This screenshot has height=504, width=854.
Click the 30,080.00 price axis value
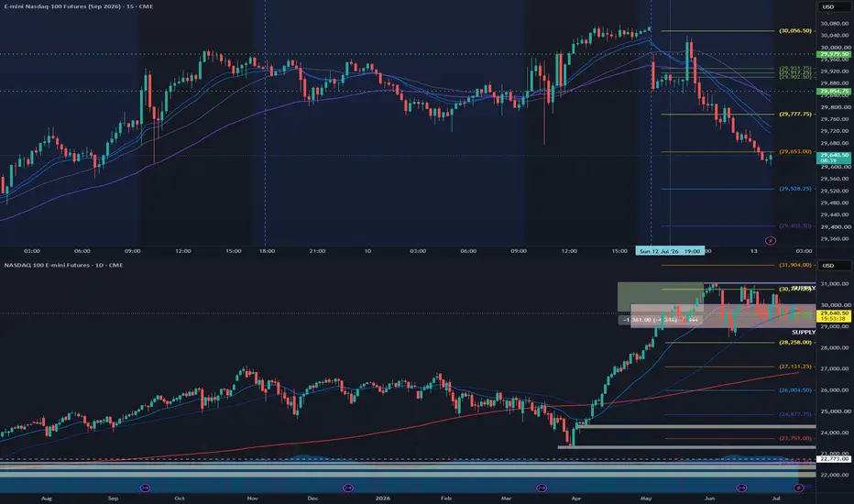pos(835,24)
